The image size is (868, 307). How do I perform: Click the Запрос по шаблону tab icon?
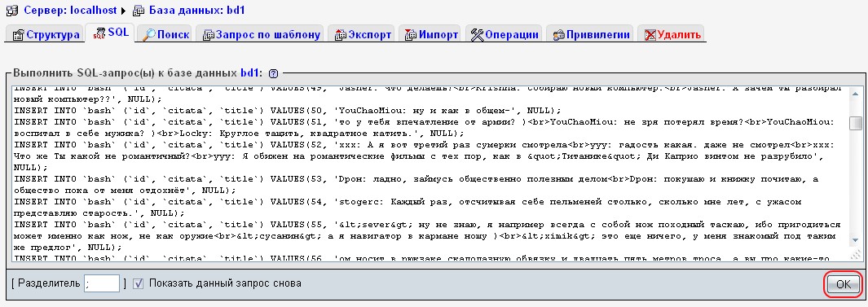click(208, 35)
